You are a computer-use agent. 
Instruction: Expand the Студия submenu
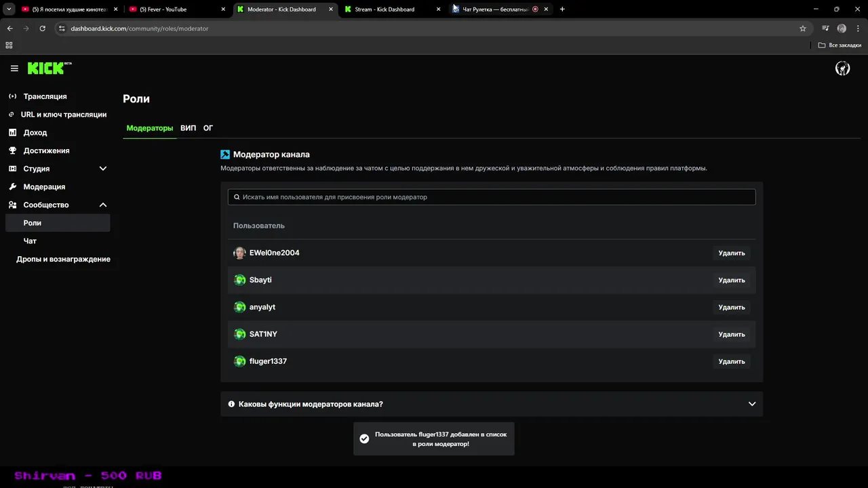103,169
